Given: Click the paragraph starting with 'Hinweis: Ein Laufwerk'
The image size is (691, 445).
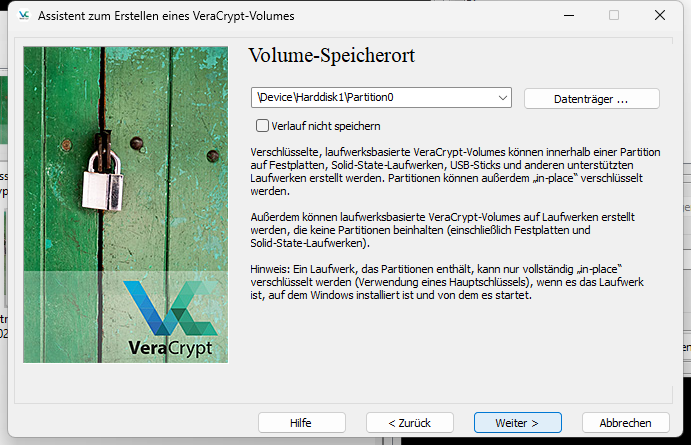Looking at the screenshot, I should [x=447, y=282].
